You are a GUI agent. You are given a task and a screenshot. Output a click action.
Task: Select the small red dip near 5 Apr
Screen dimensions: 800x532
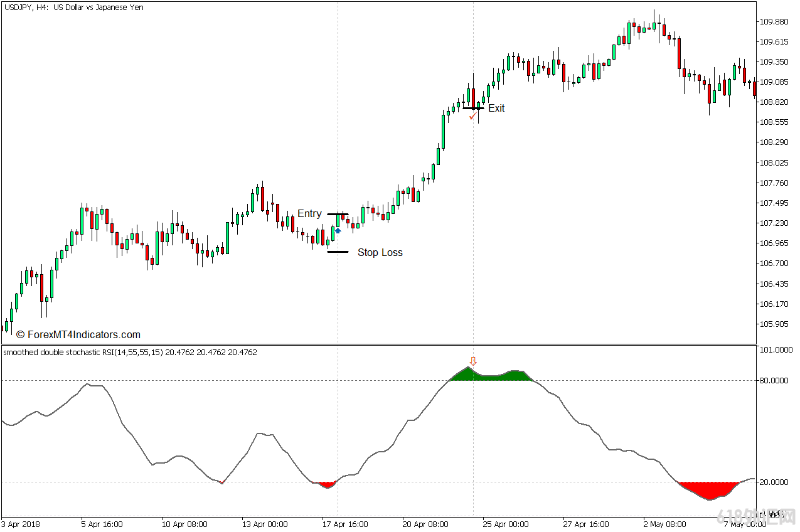[x=223, y=481]
